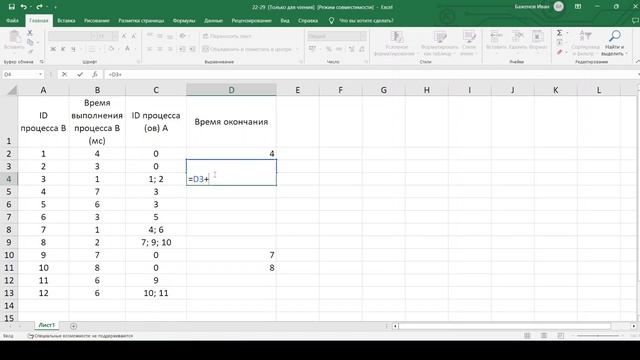Click the Format Painter brush icon

[x=30, y=51]
